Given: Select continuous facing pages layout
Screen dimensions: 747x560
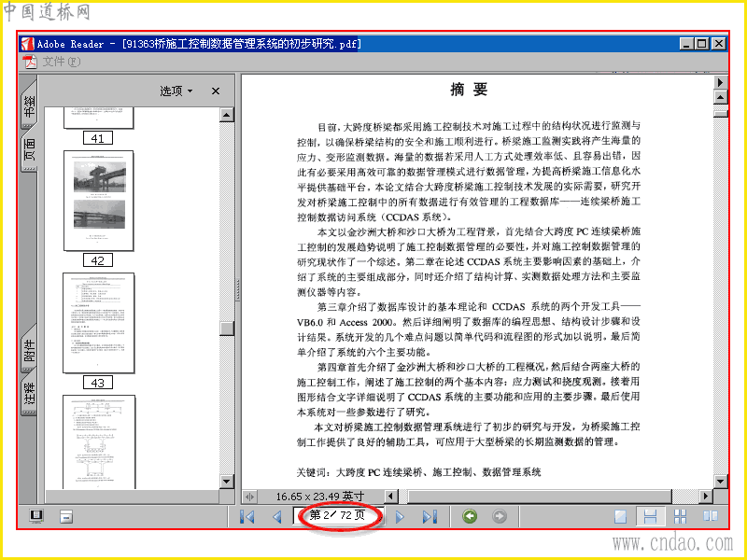Looking at the screenshot, I should pos(681,516).
